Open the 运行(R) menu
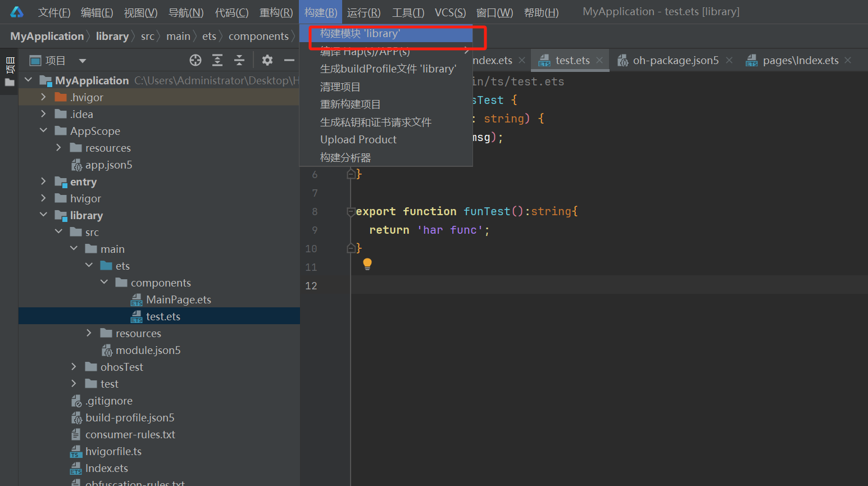Image resolution: width=868 pixels, height=486 pixels. coord(363,12)
